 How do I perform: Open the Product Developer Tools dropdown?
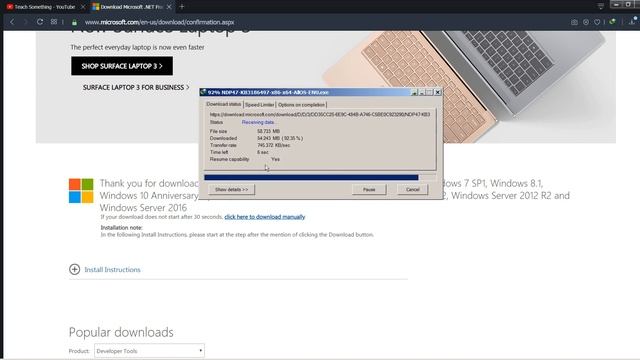point(149,351)
